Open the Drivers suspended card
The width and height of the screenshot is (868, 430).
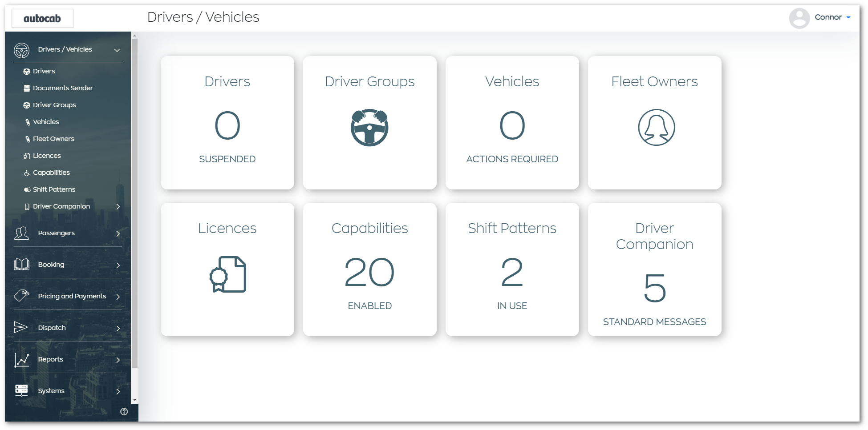click(227, 123)
